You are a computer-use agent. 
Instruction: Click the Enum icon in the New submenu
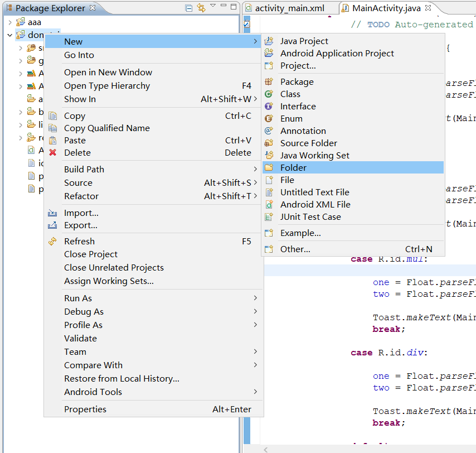pyautogui.click(x=269, y=118)
